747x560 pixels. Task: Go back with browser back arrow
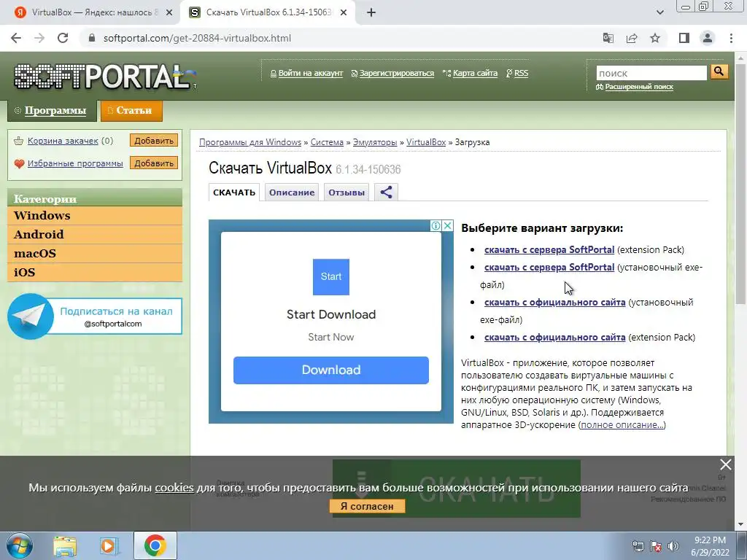coord(16,38)
